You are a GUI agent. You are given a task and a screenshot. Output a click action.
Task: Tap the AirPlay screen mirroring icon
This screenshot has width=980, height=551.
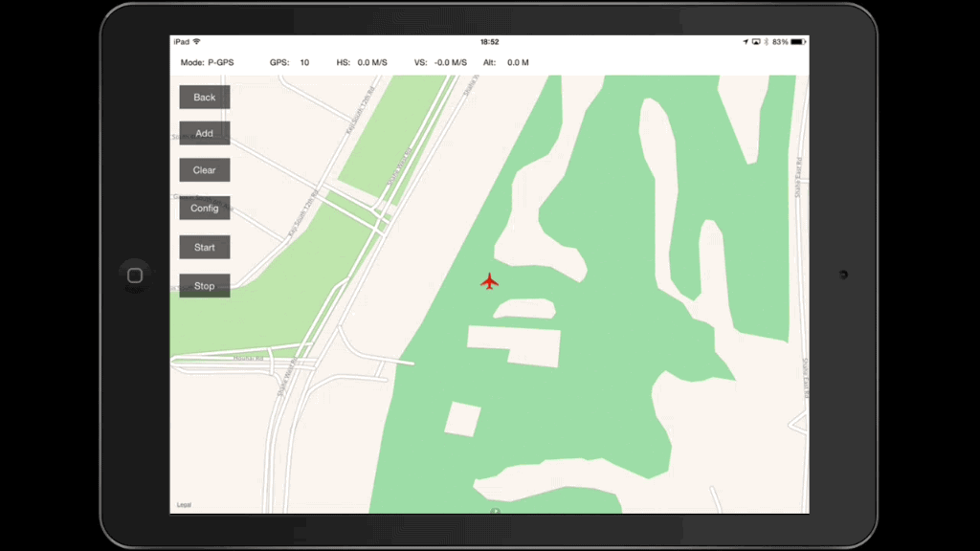756,42
